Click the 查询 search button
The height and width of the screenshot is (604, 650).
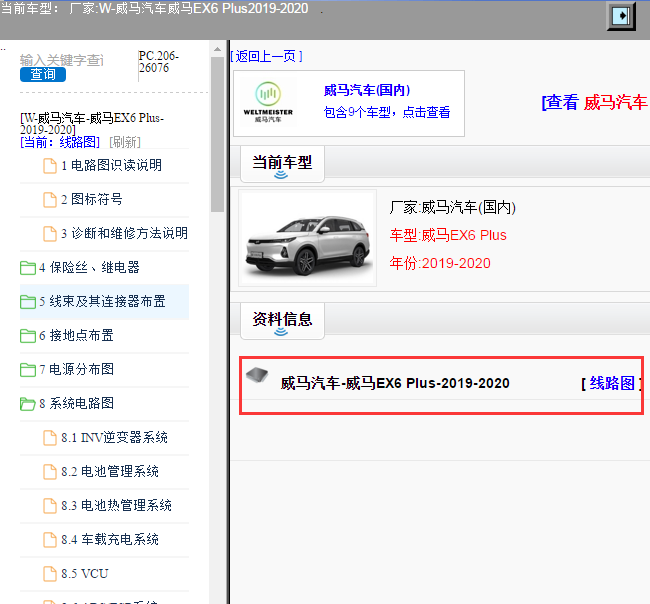(43, 75)
